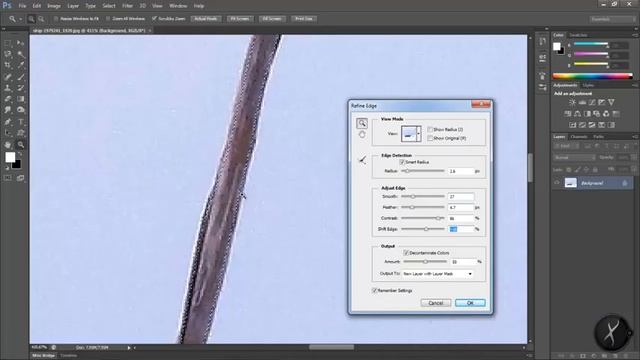The height and width of the screenshot is (360, 640).
Task: Click the Fit Screen button
Action: pyautogui.click(x=240, y=19)
